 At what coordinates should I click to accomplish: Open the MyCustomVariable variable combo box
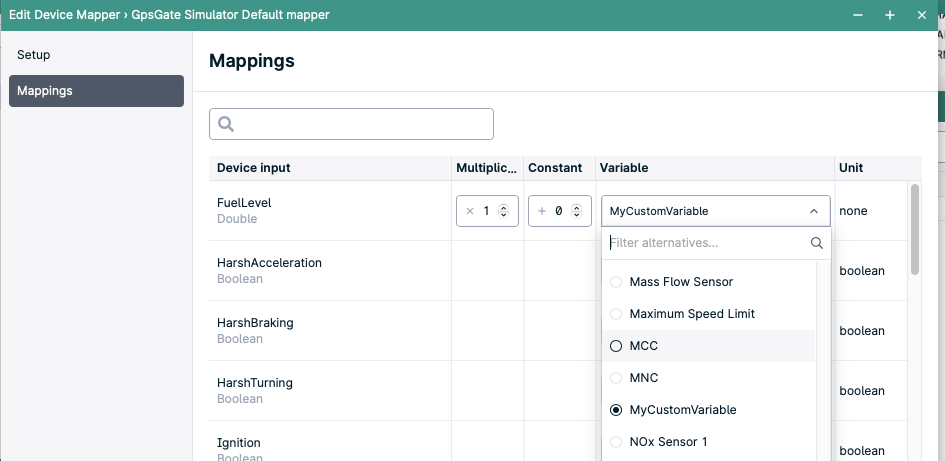tap(715, 211)
